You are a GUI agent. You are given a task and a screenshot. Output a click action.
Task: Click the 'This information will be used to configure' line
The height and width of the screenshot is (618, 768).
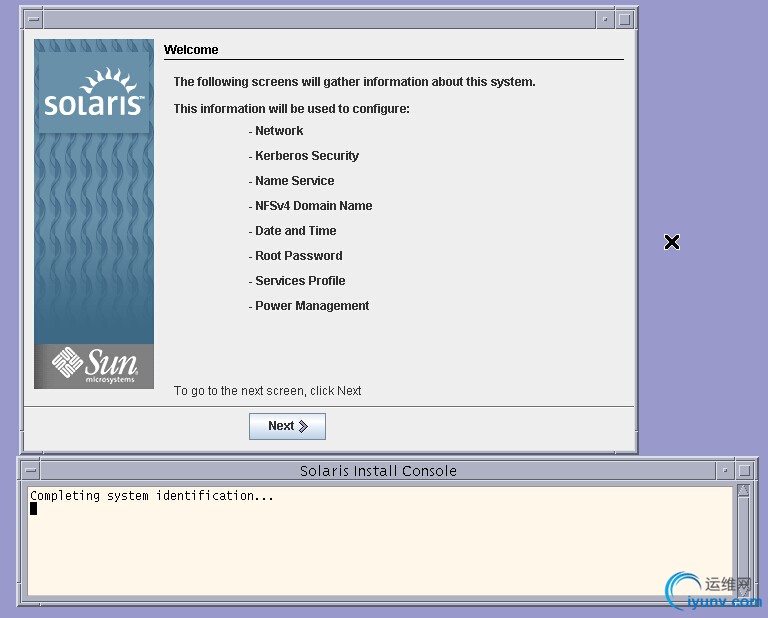click(291, 109)
